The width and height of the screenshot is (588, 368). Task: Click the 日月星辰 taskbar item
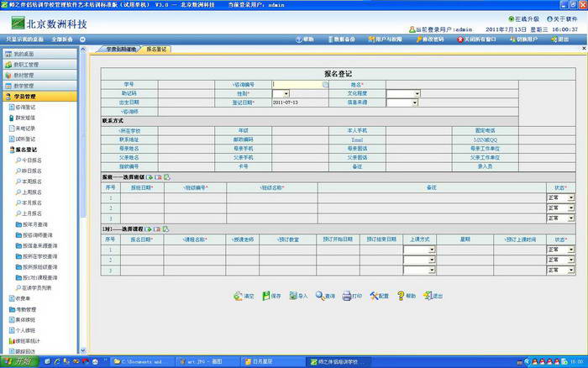click(x=273, y=361)
